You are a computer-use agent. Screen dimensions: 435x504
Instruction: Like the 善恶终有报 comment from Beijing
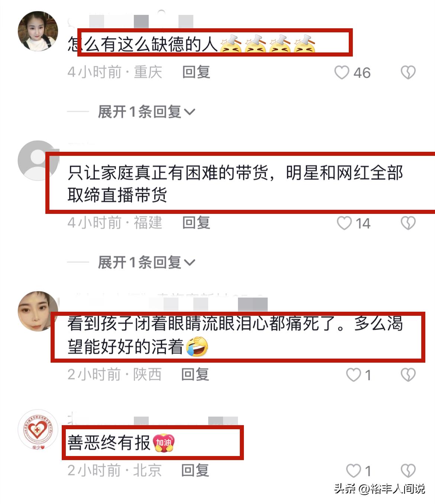pos(353,471)
